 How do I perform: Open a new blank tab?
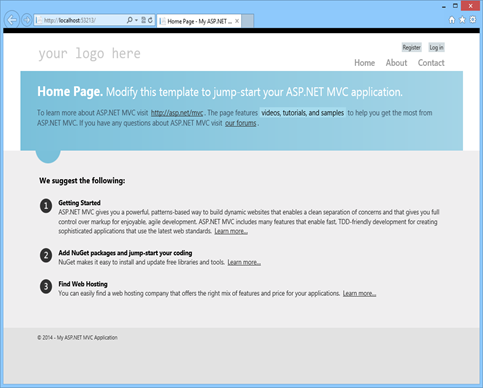pos(247,21)
